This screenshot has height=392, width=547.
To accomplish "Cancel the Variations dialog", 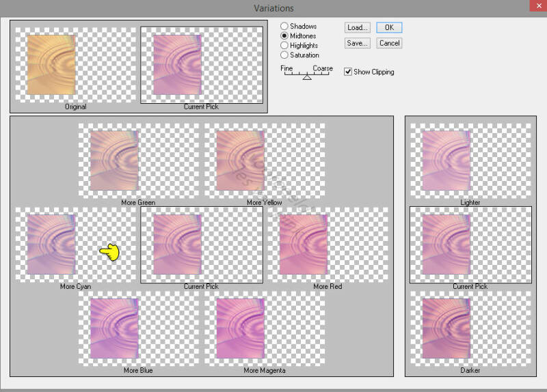I will pos(389,43).
